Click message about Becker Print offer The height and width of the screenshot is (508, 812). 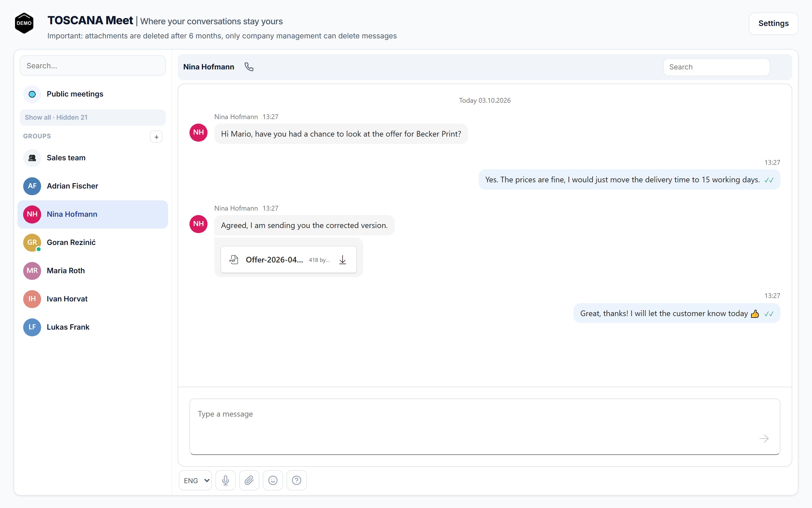(x=341, y=134)
